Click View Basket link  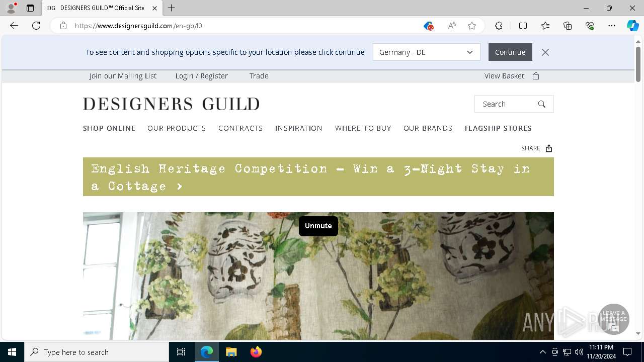point(504,76)
